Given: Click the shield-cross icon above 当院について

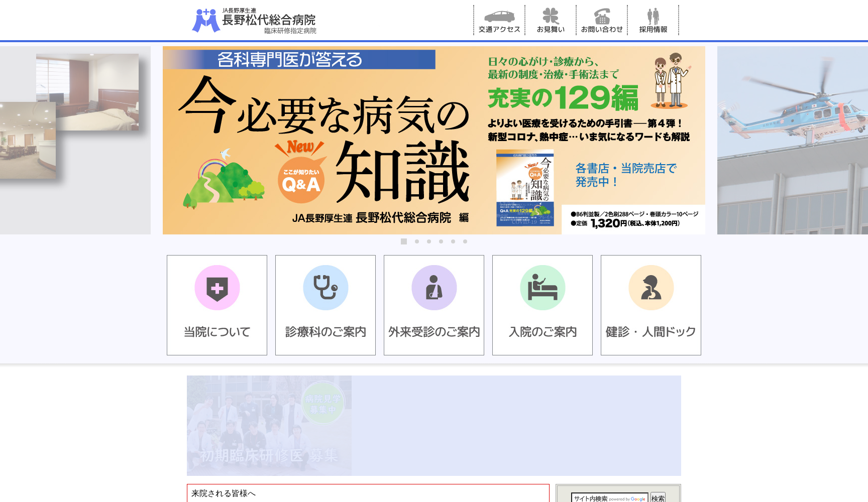Looking at the screenshot, I should (x=216, y=288).
